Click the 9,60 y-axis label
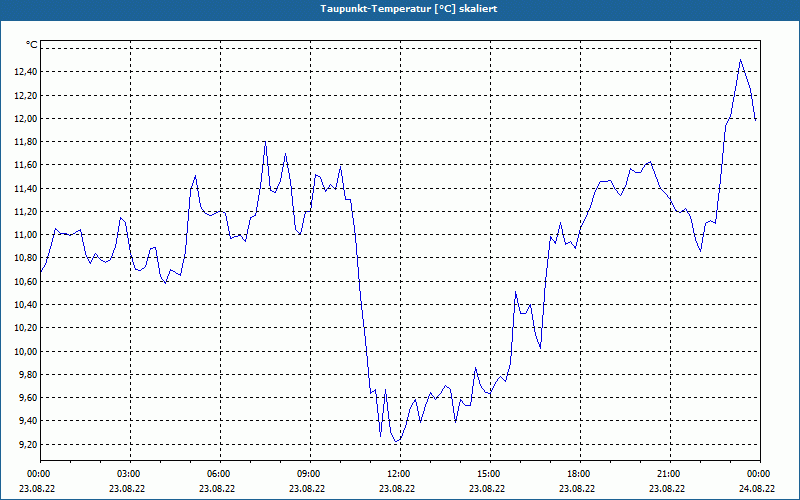Image resolution: width=800 pixels, height=500 pixels. pyautogui.click(x=28, y=398)
